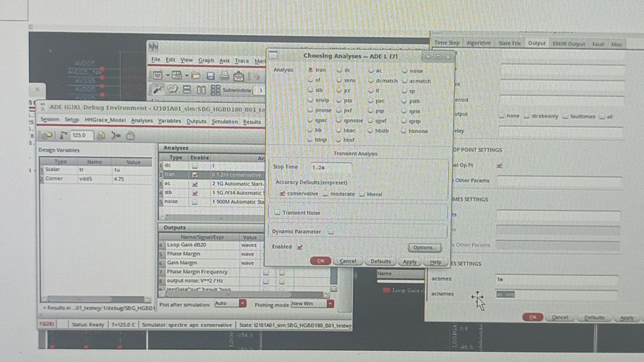Select the side-by-side column layout icon
The width and height of the screenshot is (644, 362).
[x=201, y=90]
